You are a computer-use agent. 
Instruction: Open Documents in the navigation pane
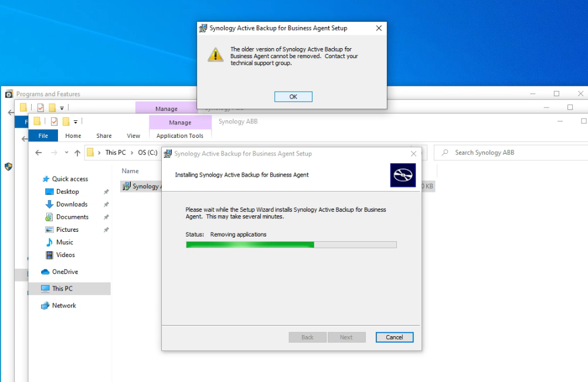pyautogui.click(x=72, y=217)
